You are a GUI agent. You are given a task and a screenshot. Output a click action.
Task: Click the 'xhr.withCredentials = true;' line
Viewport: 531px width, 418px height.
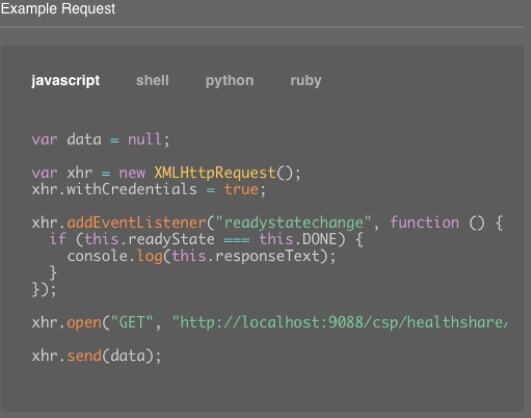pyautogui.click(x=149, y=189)
